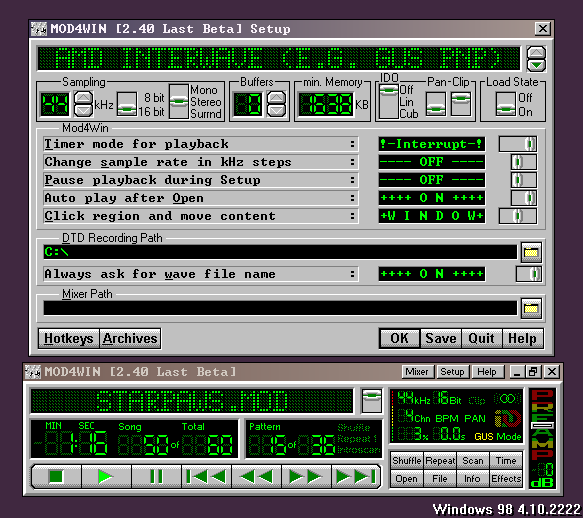Toggle Pause playback during Setup switch
583x518 pixels.
(524, 180)
